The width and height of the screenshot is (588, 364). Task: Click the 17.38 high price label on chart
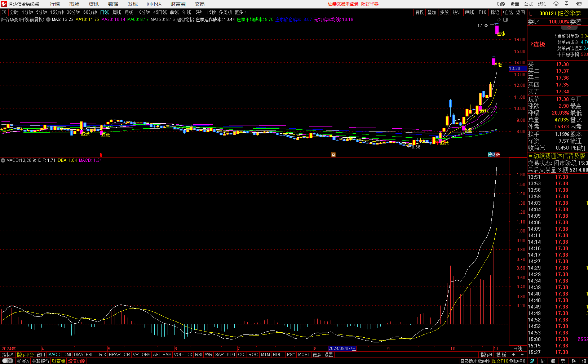[483, 26]
